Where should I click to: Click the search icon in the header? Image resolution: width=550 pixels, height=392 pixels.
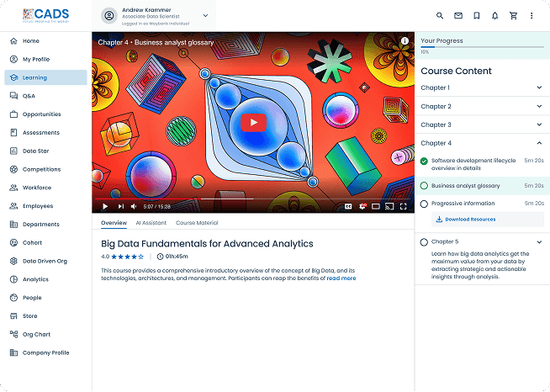click(440, 15)
